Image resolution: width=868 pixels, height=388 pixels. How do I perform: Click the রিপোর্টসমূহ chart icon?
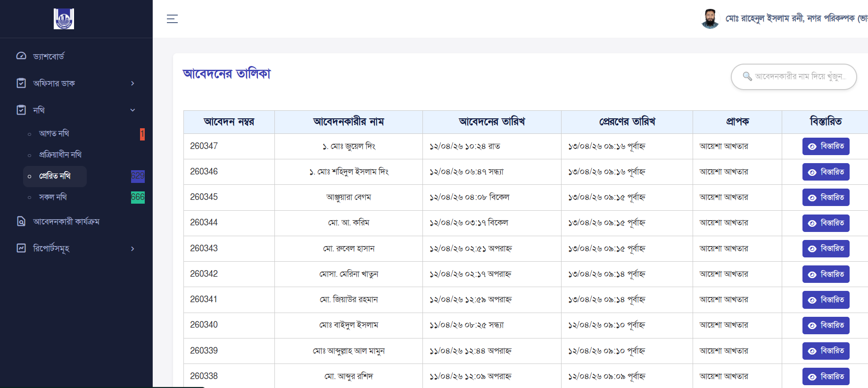pos(21,248)
